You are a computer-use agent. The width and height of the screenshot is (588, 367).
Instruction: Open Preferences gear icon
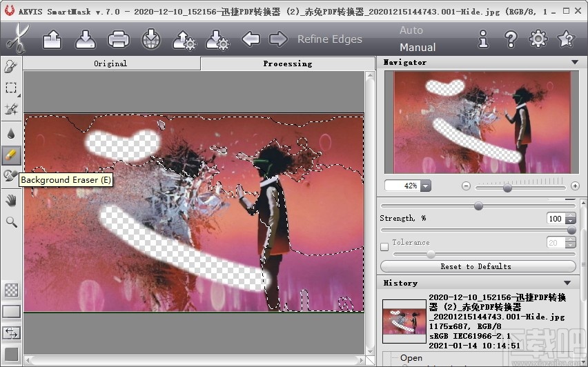[x=538, y=39]
